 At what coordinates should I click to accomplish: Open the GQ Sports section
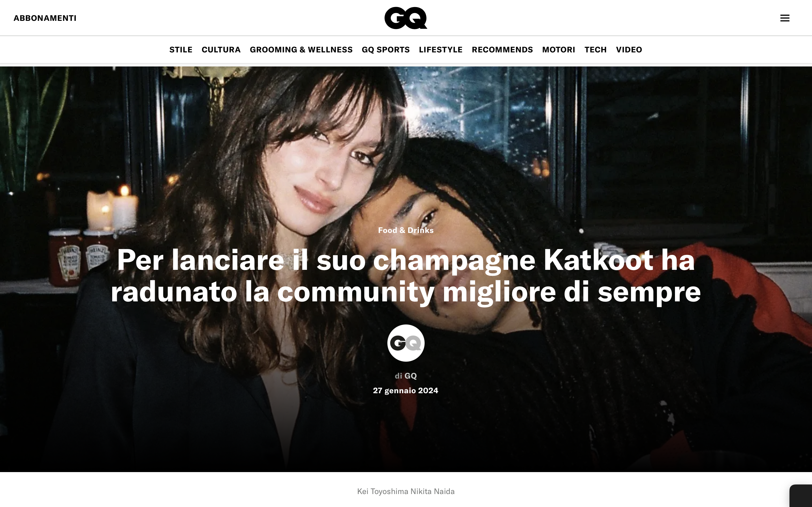point(385,50)
